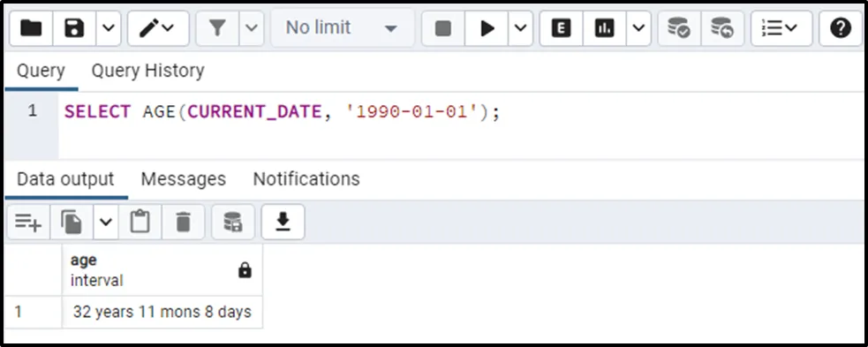This screenshot has height=347, width=868.
Task: Stop the running query
Action: (x=443, y=27)
